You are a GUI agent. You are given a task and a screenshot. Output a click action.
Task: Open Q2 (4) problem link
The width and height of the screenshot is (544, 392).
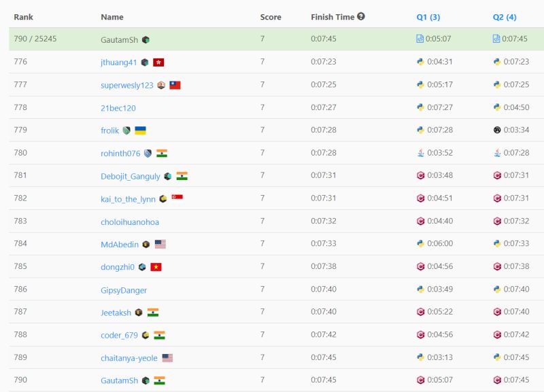point(504,17)
